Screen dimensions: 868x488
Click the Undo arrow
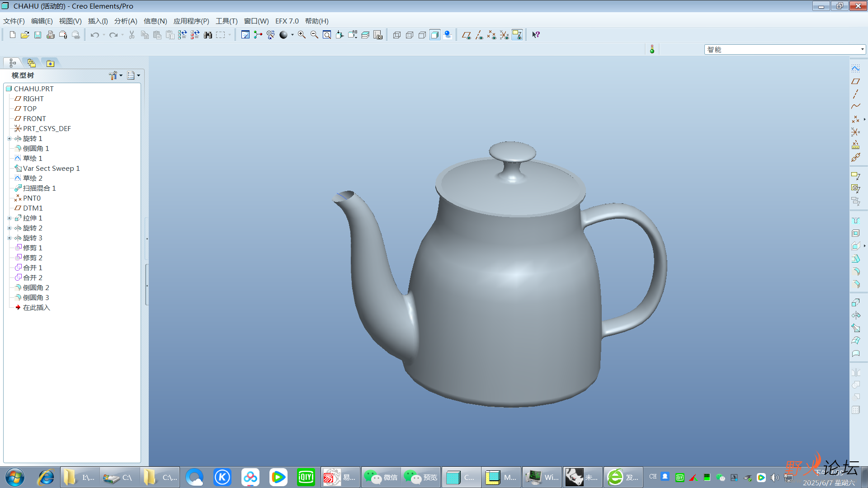[x=94, y=35]
